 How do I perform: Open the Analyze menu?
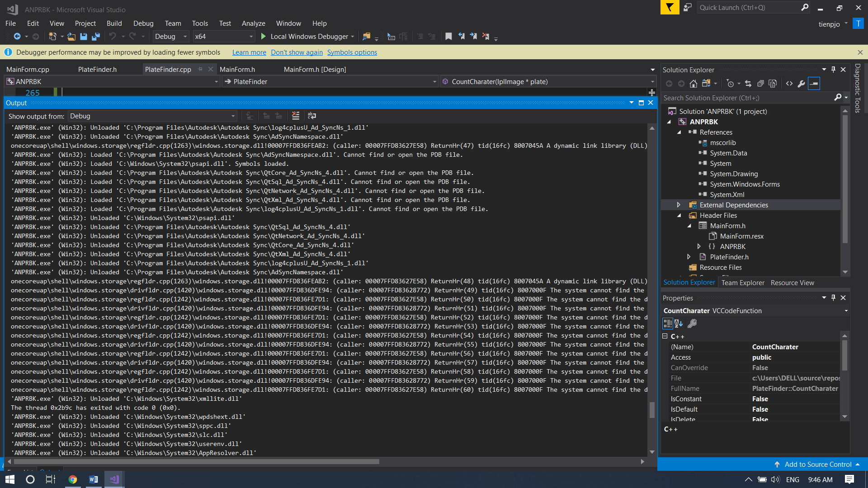click(253, 23)
